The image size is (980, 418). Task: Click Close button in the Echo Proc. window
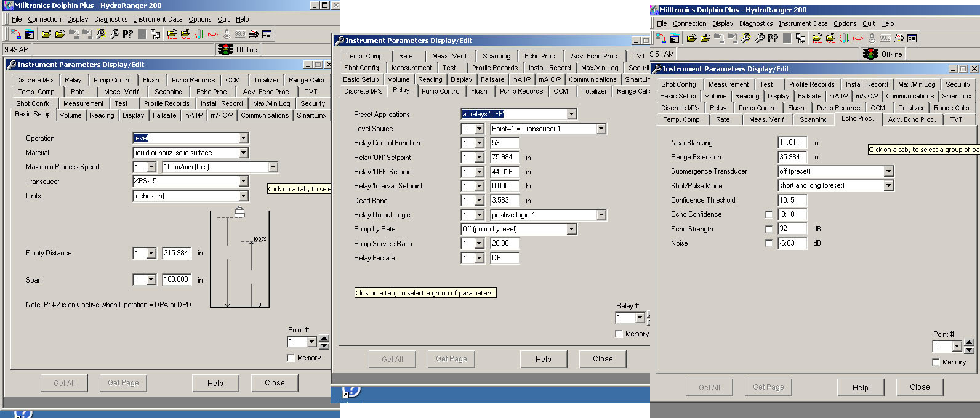[920, 387]
